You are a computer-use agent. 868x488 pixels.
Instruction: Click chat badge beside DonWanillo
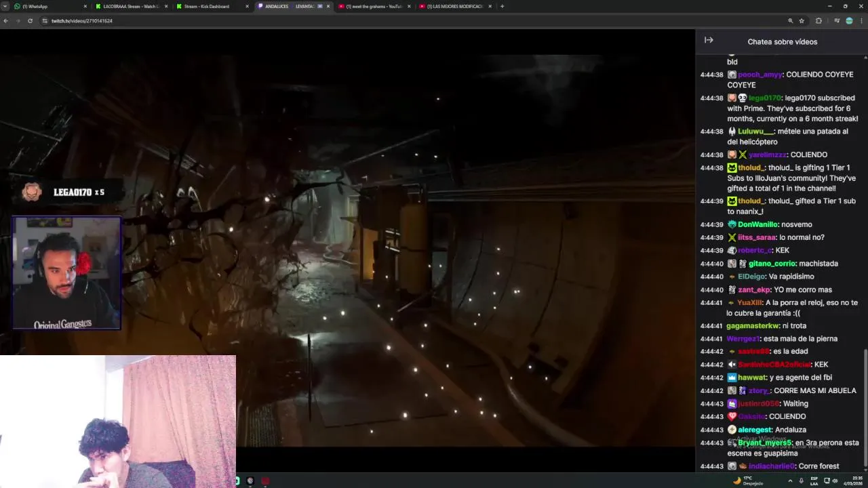click(732, 224)
